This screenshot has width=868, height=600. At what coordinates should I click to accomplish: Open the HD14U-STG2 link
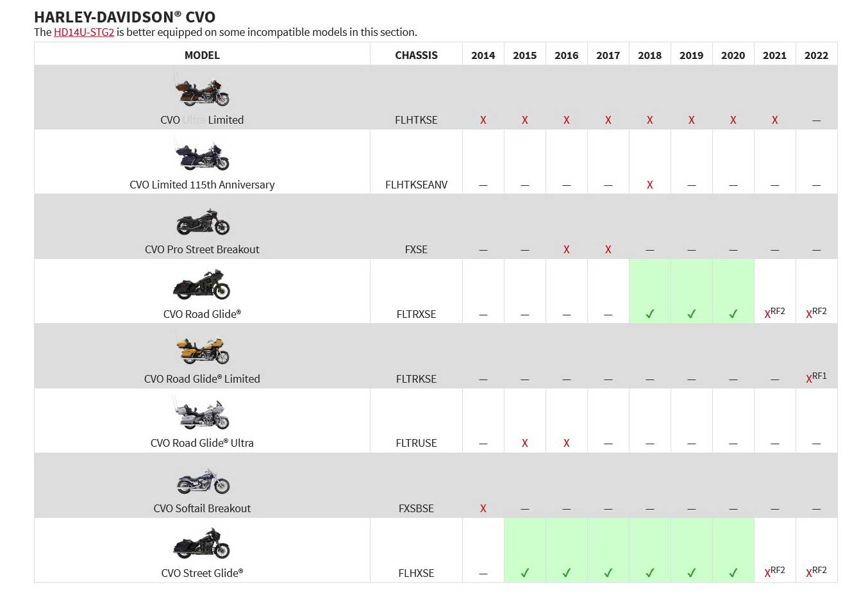coord(84,32)
